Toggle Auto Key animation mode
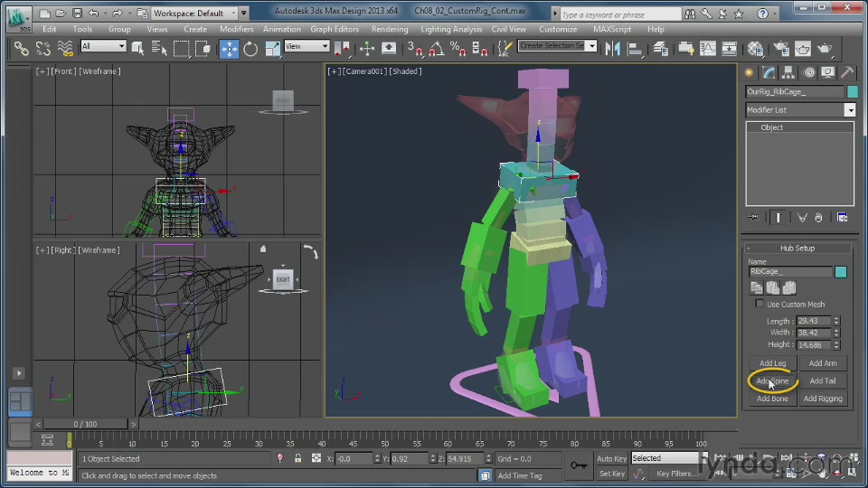 pos(612,458)
